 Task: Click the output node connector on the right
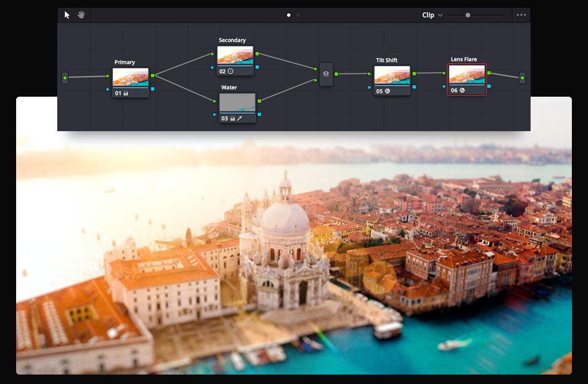(522, 78)
